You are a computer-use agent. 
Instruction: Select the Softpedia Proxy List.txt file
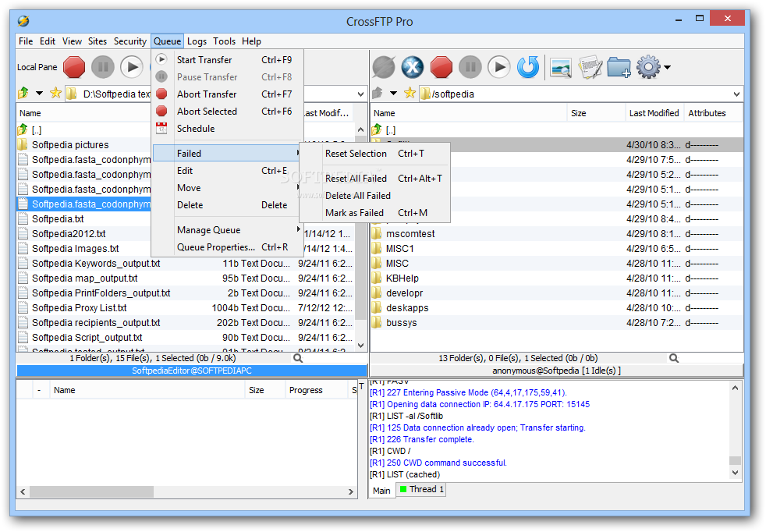79,308
